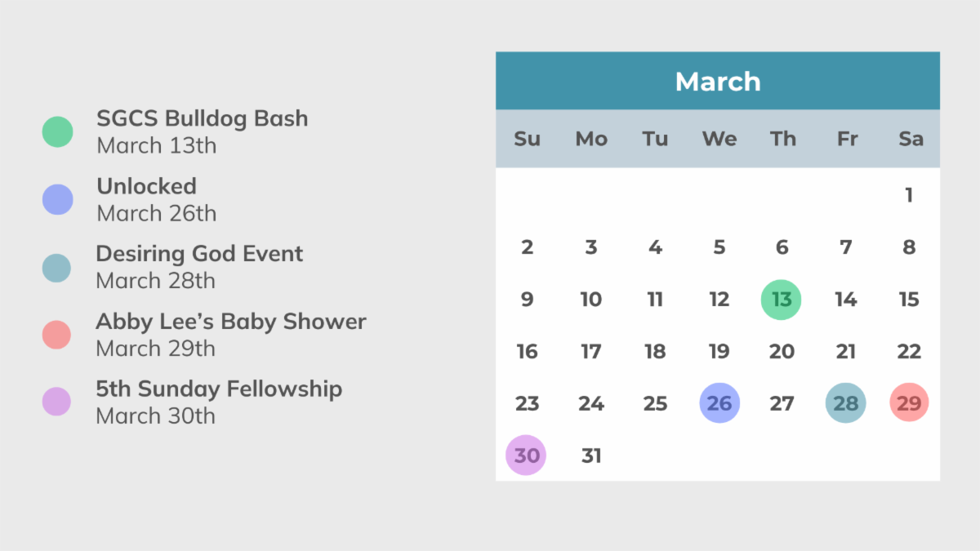The height and width of the screenshot is (551, 980).
Task: Open the Abby Lee's Baby Shower title
Action: 231,322
